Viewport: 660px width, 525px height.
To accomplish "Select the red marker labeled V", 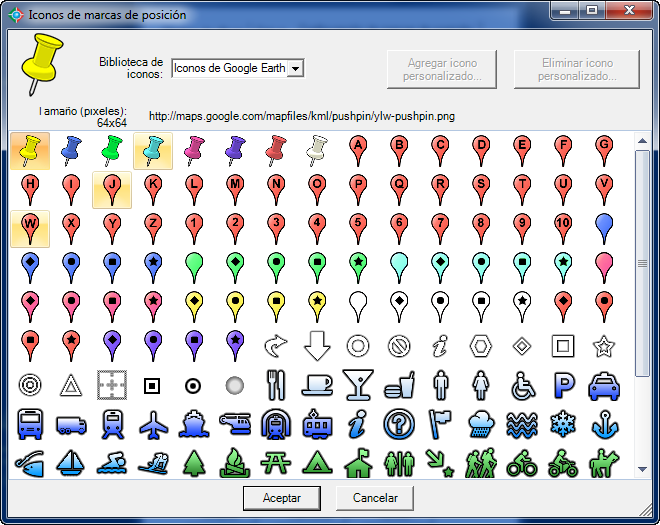I will (x=604, y=190).
